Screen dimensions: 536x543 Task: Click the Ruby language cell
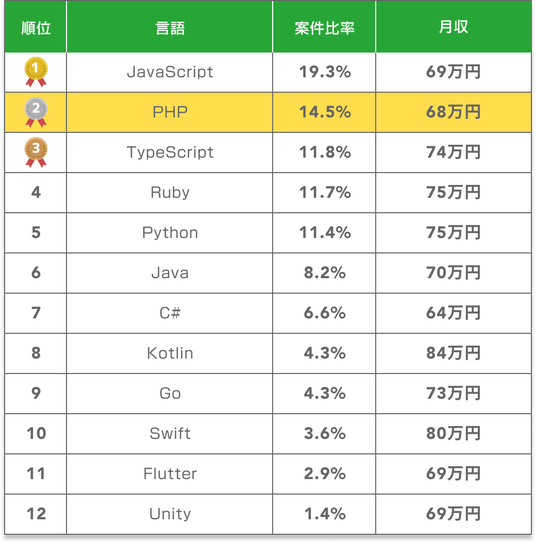170,193
